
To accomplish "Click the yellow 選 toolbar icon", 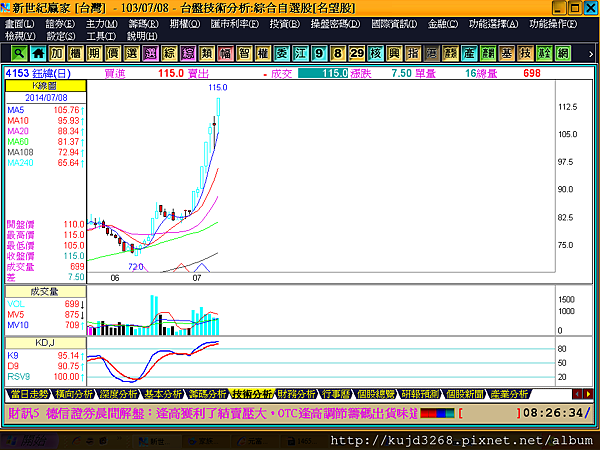I will click(132, 53).
